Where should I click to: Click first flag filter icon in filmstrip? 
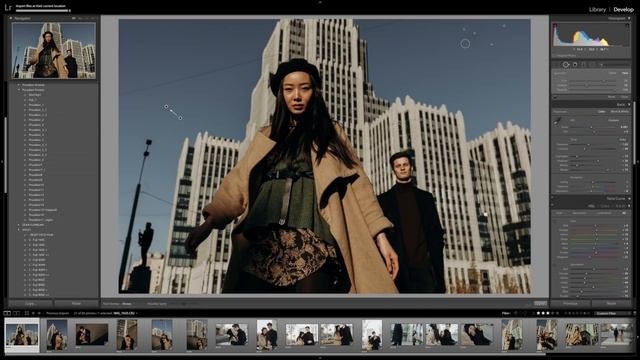pyautogui.click(x=516, y=313)
